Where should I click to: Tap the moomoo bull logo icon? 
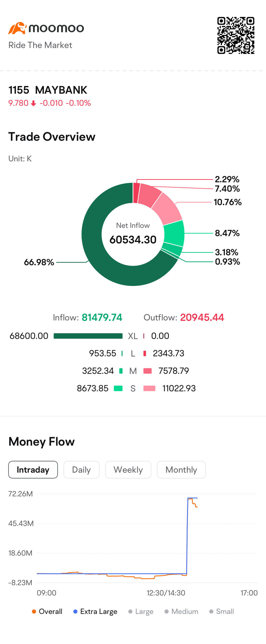pyautogui.click(x=17, y=28)
